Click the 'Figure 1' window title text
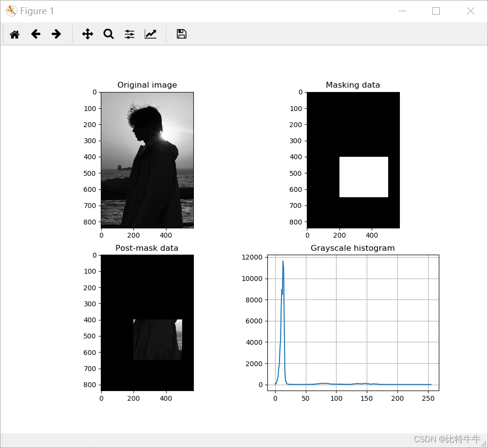The width and height of the screenshot is (488, 448). (x=37, y=11)
